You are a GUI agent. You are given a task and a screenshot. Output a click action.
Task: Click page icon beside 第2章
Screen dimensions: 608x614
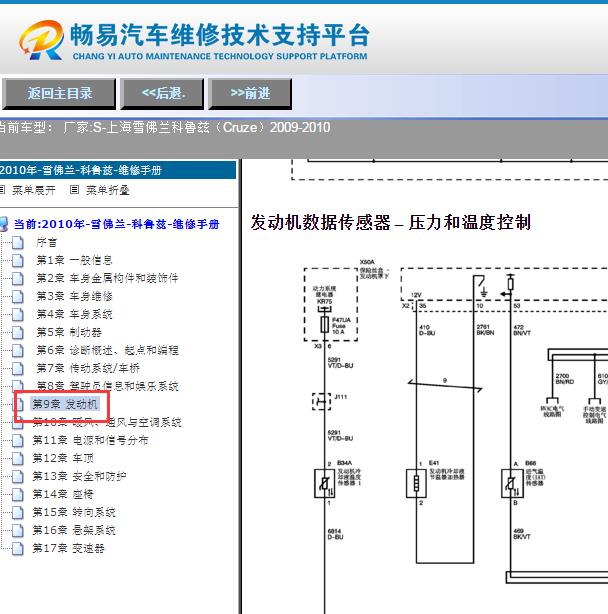coord(18,279)
